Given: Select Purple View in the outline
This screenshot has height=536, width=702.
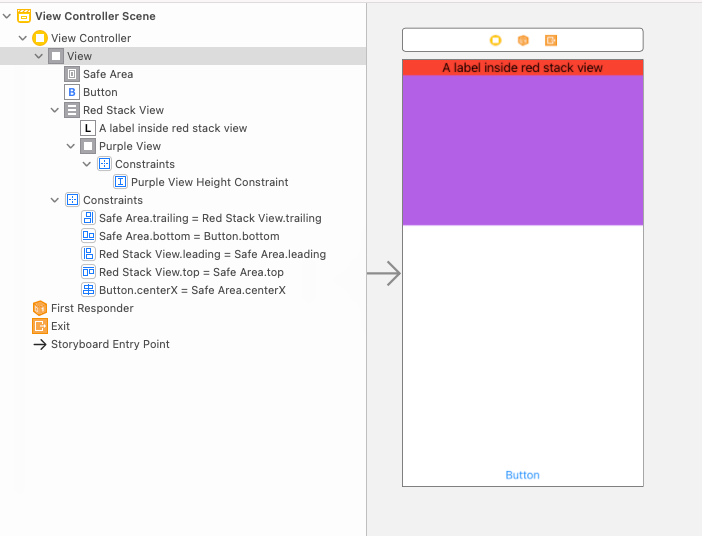Looking at the screenshot, I should [x=183, y=146].
